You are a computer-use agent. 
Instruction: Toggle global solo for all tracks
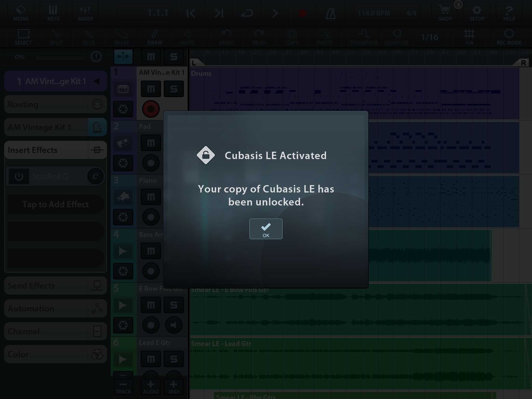click(x=174, y=56)
